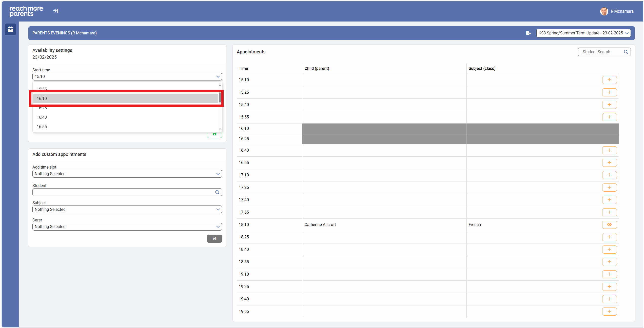This screenshot has height=328, width=644.
Task: Click the start time list scrollbar down arrow
Action: point(220,129)
